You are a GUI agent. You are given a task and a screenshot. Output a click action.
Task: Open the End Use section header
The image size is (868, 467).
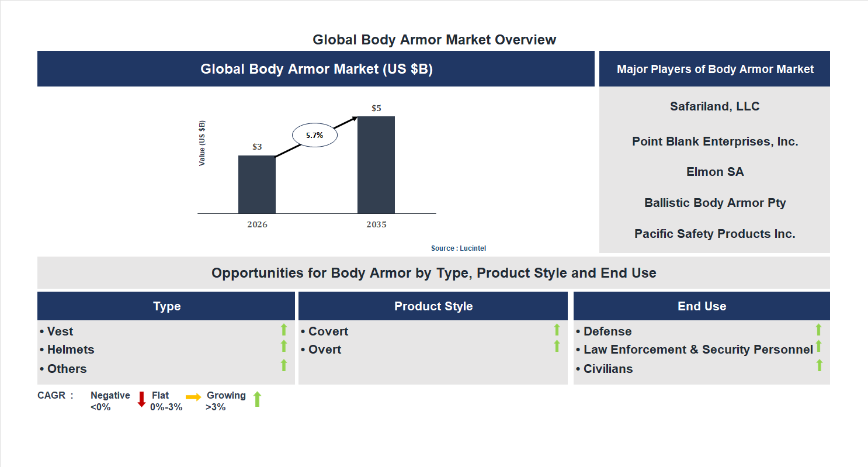click(x=702, y=306)
